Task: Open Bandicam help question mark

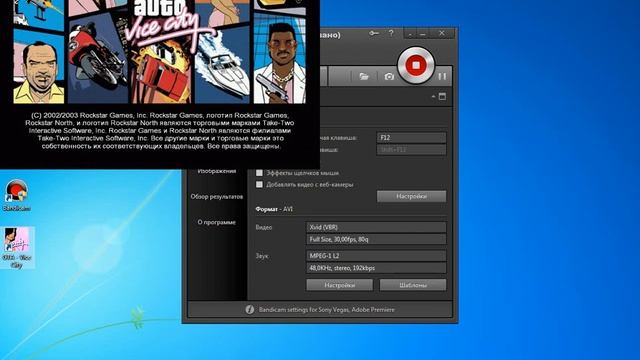Action: click(391, 33)
